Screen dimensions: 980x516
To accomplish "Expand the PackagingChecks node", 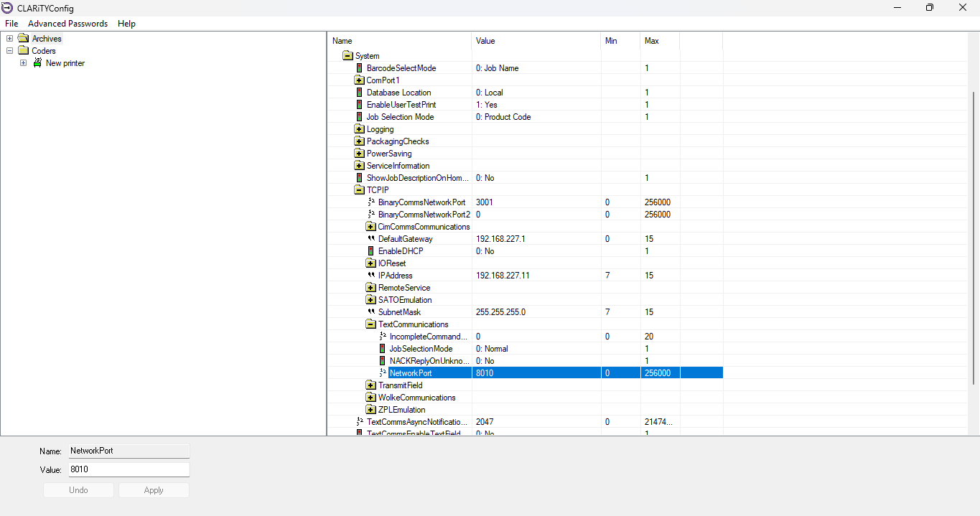I will click(x=359, y=141).
